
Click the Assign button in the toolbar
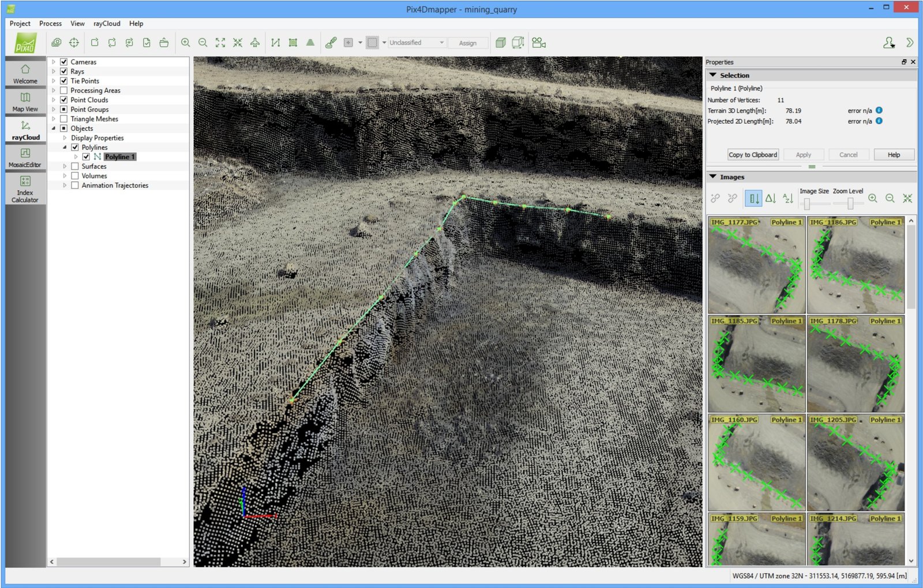point(468,43)
